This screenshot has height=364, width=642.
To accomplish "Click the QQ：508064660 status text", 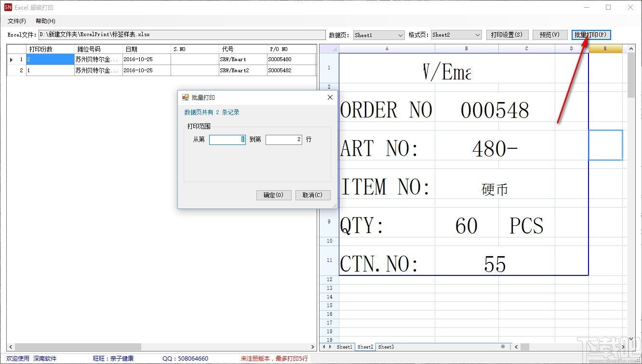I will point(186,359).
